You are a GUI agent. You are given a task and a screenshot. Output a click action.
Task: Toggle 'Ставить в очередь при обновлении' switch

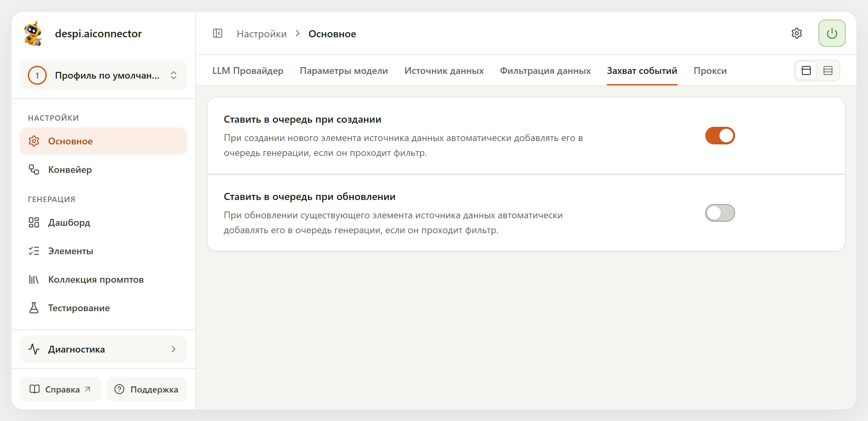pyautogui.click(x=720, y=213)
